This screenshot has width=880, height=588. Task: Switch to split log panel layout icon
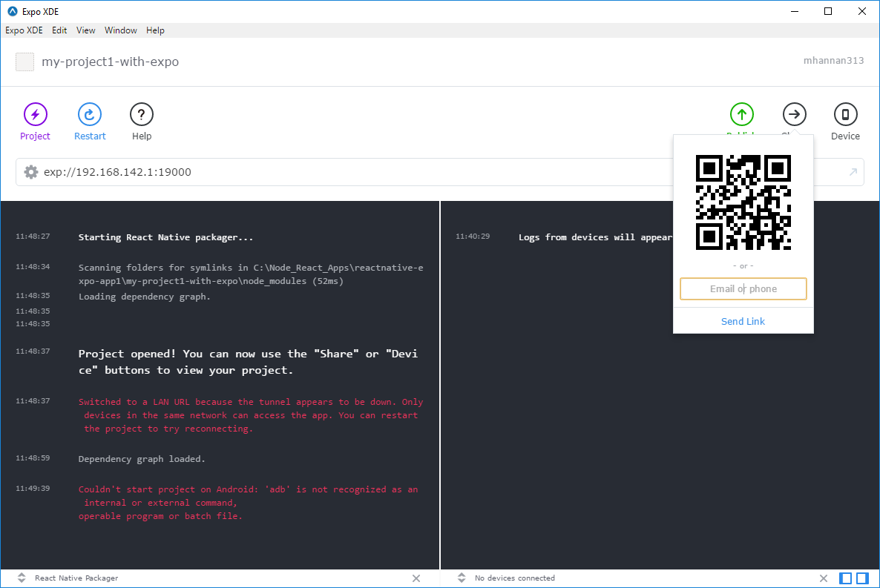tap(863, 578)
